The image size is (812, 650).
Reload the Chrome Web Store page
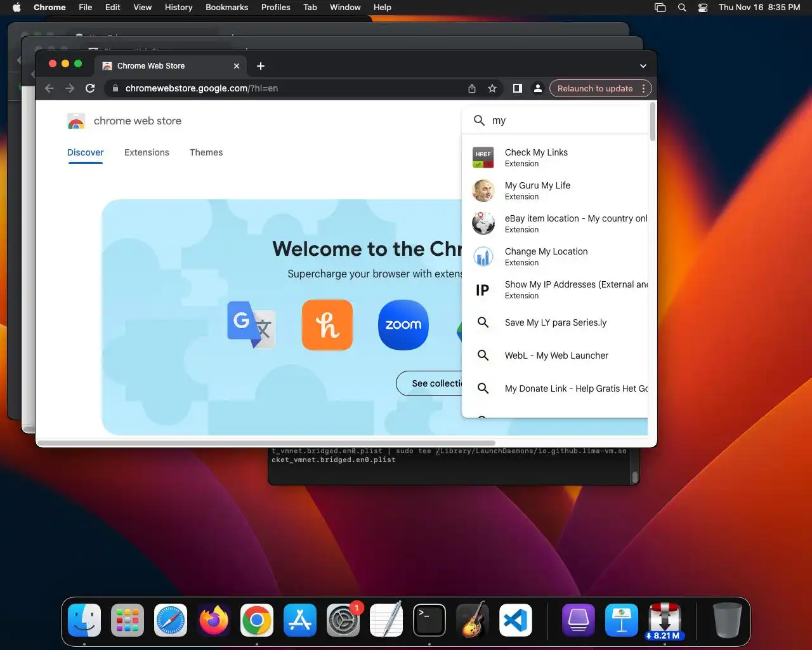(90, 88)
